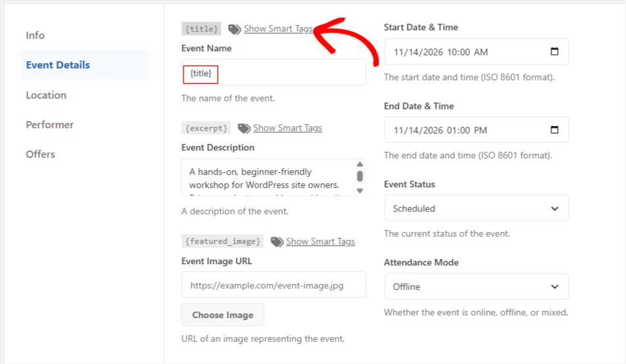Click the tag icon beside the {featured_image} tag

coord(277,242)
